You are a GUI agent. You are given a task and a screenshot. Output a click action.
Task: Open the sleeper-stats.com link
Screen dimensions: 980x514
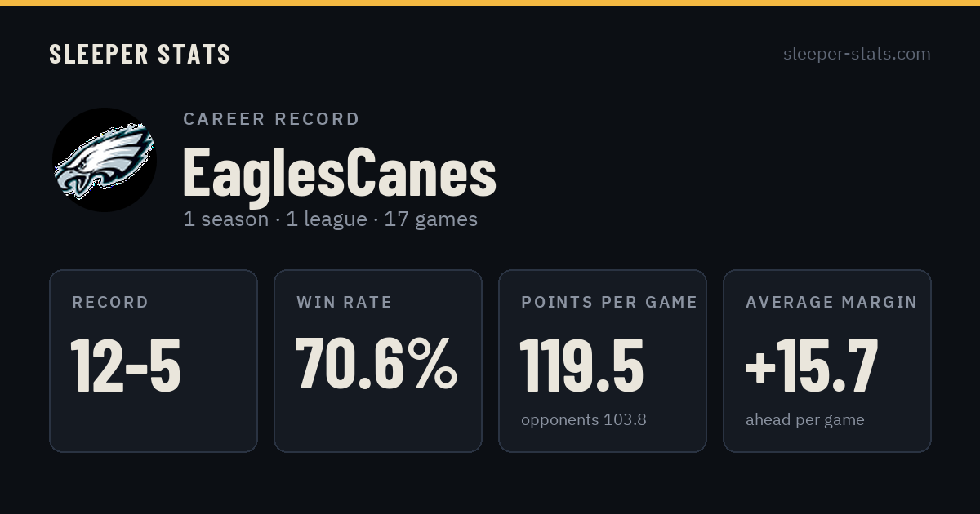pos(857,54)
